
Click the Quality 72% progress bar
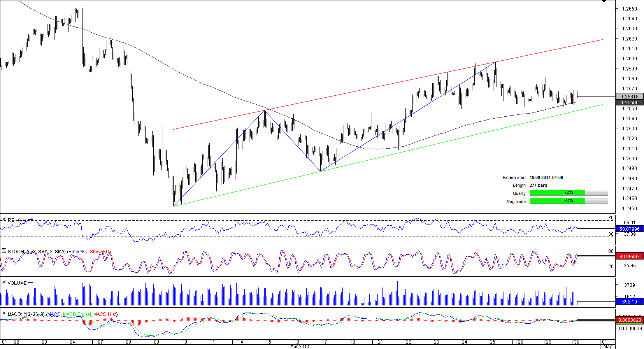[569, 193]
